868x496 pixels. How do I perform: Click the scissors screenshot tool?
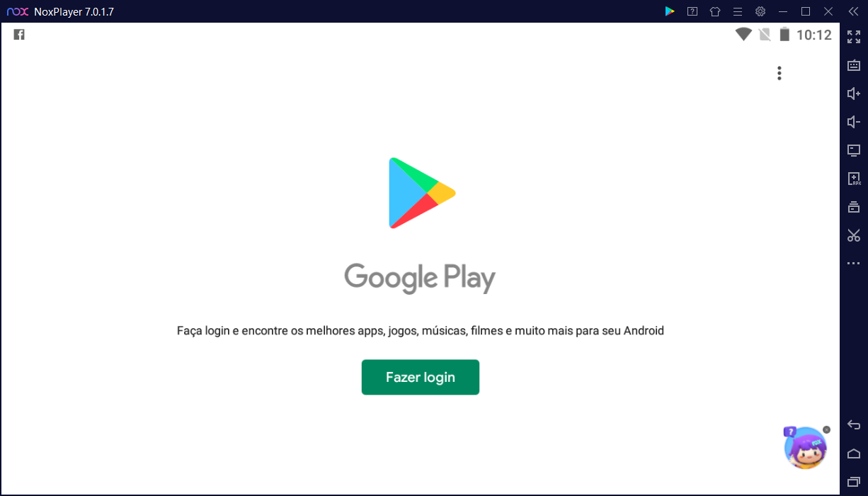854,235
